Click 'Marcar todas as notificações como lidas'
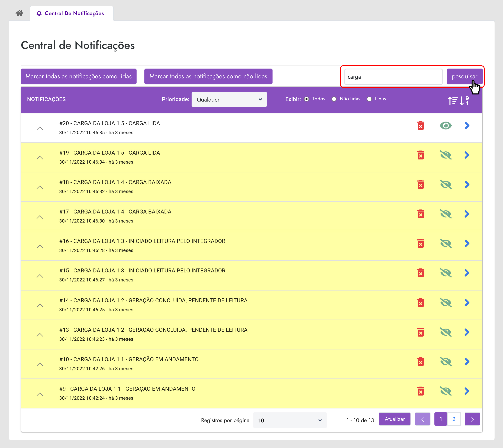This screenshot has width=503, height=448. tap(79, 76)
